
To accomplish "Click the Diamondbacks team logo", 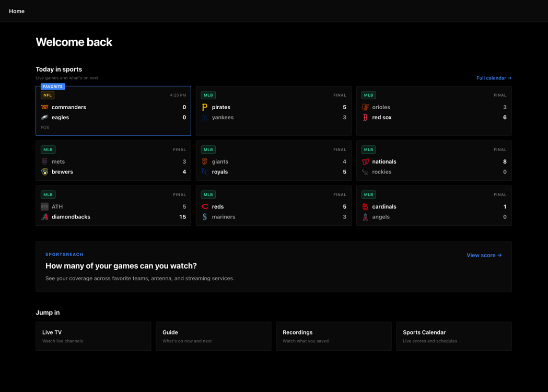I will coord(44,217).
